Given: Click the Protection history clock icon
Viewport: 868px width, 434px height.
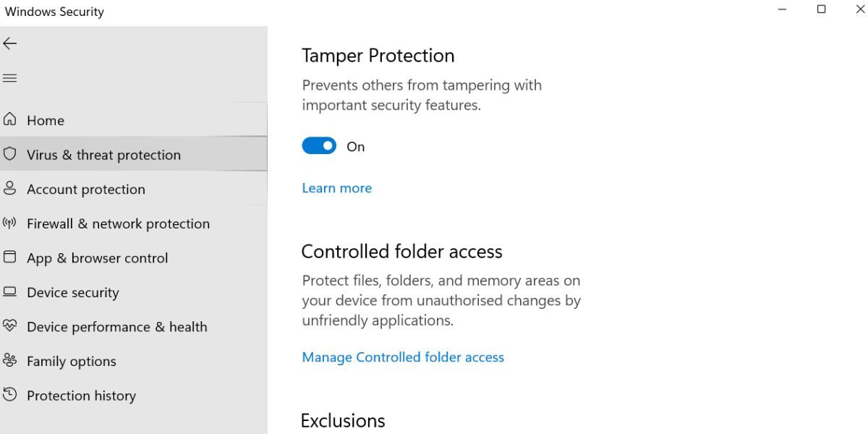Looking at the screenshot, I should coord(10,395).
